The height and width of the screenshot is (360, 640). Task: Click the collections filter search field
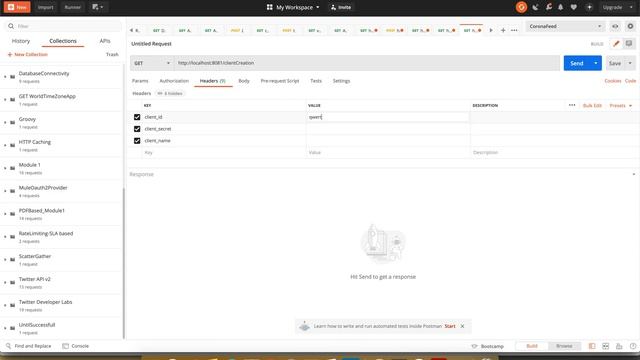click(64, 26)
